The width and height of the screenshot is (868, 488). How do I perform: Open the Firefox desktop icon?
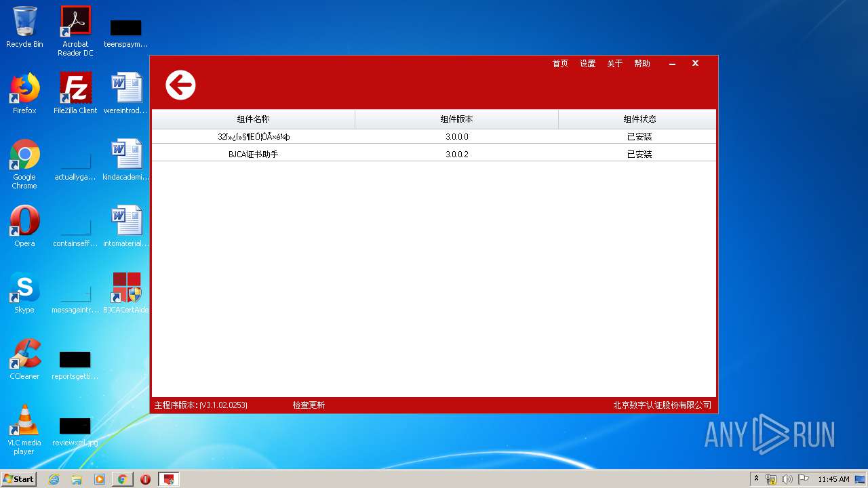pyautogui.click(x=24, y=94)
